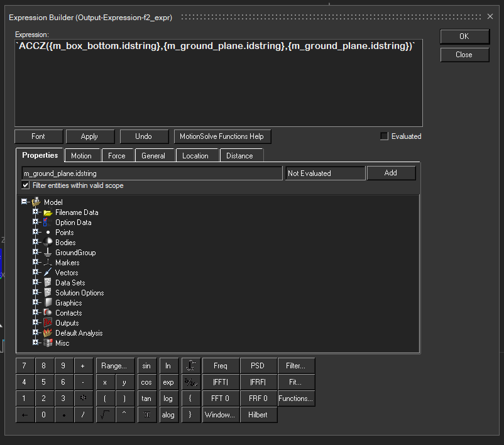Click the Markers axis icon
504x445 pixels.
[x=48, y=262]
